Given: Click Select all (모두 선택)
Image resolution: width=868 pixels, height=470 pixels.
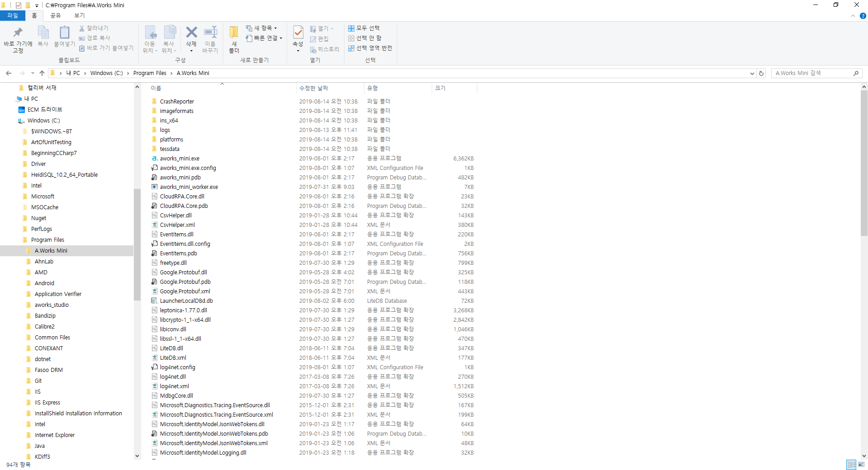Looking at the screenshot, I should [x=364, y=28].
